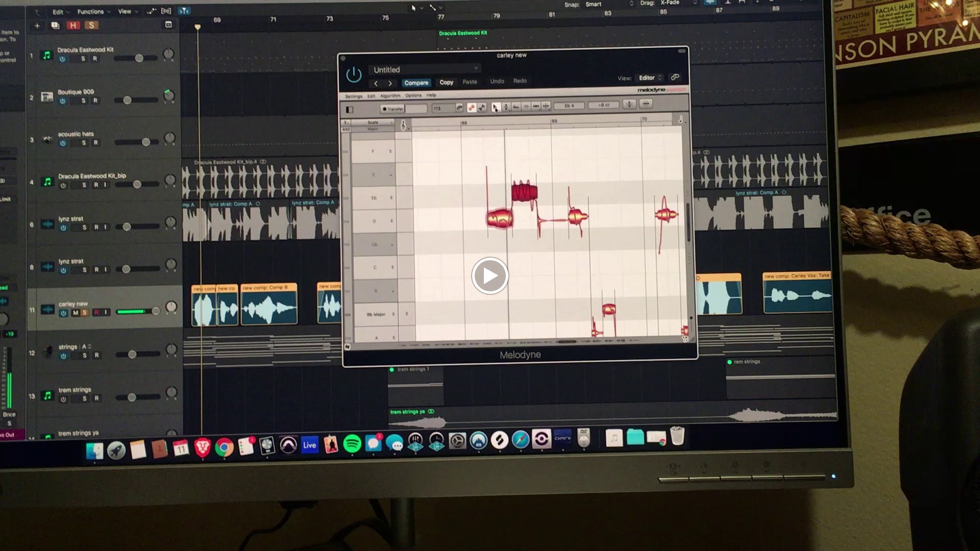Image resolution: width=980 pixels, height=551 pixels.
Task: Select the note separation tool in Melodyne
Action: point(546,106)
